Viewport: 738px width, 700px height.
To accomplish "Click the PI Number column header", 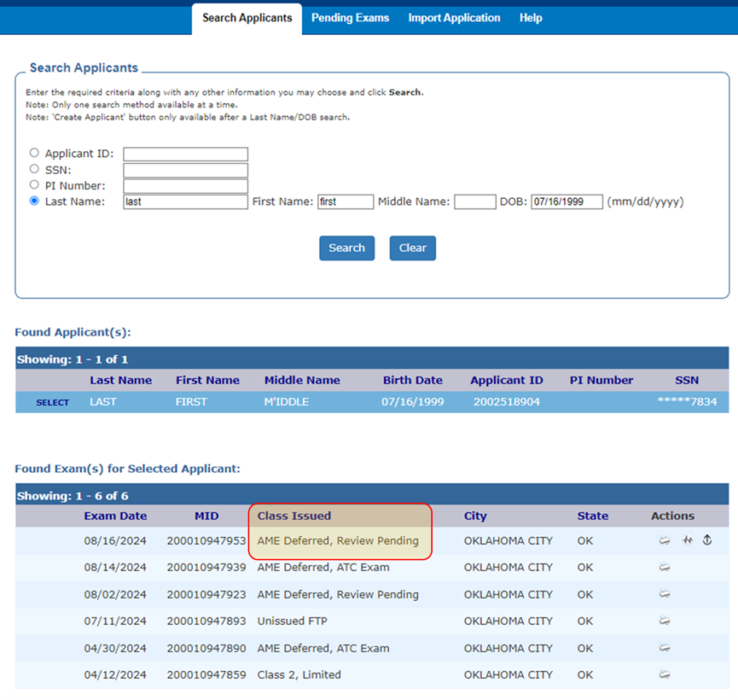I will [x=601, y=380].
